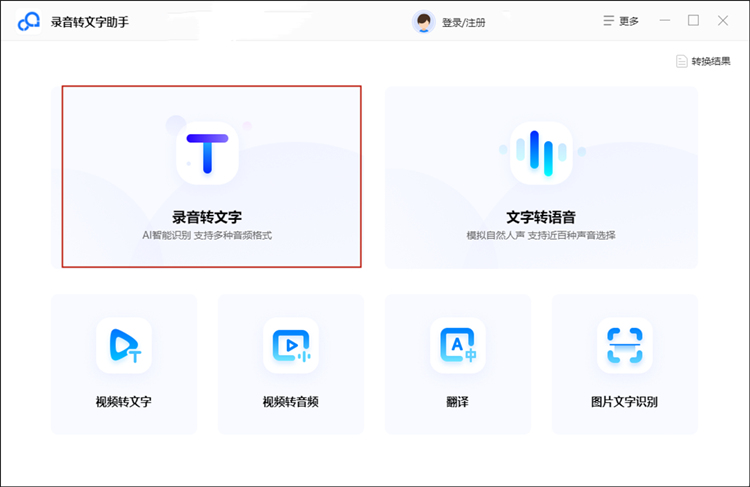750x487 pixels.
Task: Select the 文字转语音 card title
Action: (x=541, y=217)
